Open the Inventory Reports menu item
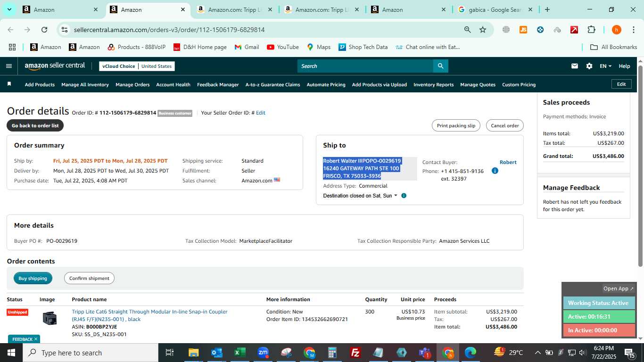Viewport: 644px width, 362px height. tap(433, 85)
